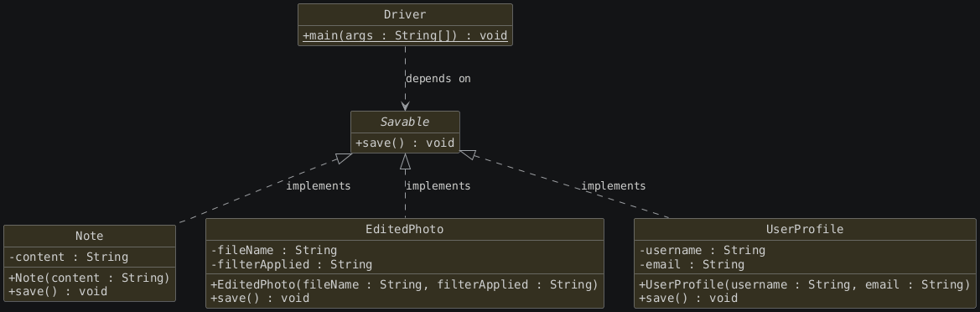Select +save() : void in Savable
The width and height of the screenshot is (980, 312).
405,143
